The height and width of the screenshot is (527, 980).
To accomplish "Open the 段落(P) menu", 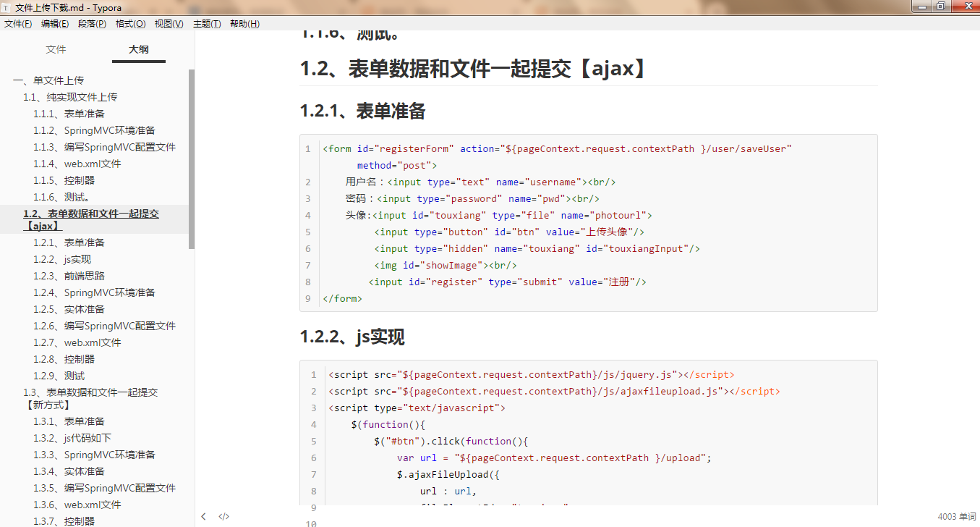I will click(x=92, y=24).
